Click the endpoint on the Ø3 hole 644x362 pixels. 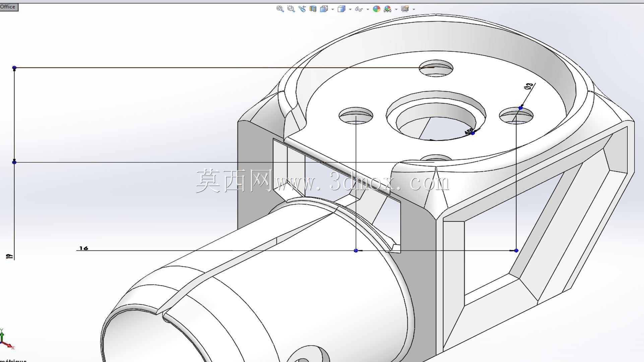pyautogui.click(x=520, y=108)
